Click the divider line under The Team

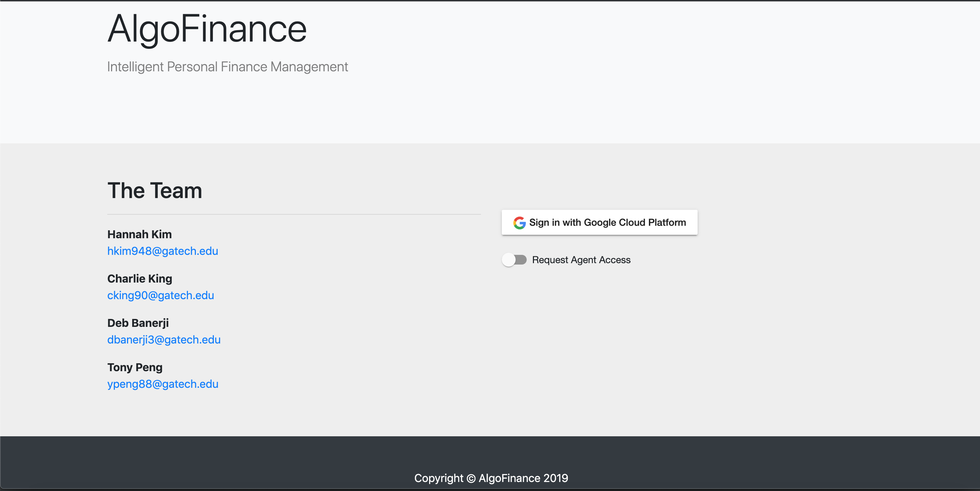[294, 214]
